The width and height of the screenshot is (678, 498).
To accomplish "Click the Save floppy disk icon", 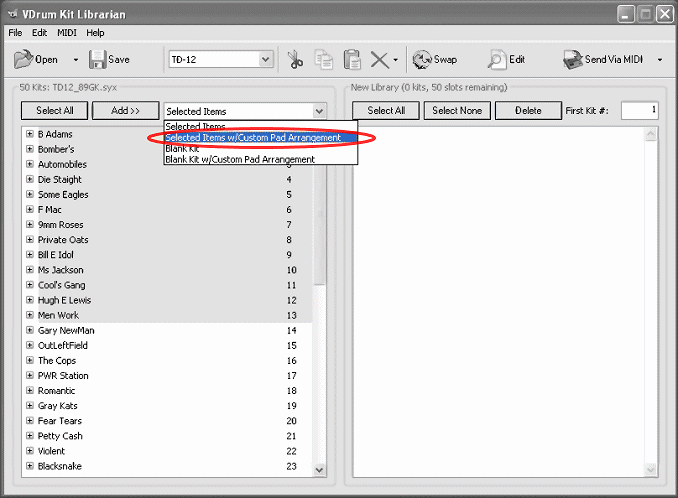I will point(97,60).
